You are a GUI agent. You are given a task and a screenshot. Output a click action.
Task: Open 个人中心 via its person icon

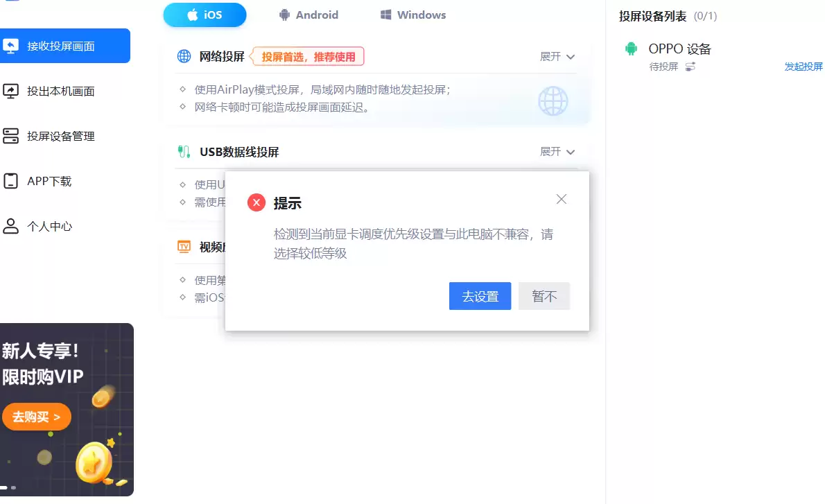(11, 225)
